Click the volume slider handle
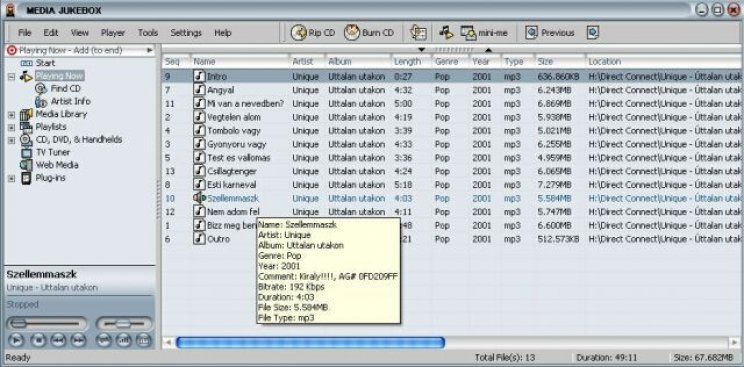744x367 pixels. tap(123, 324)
